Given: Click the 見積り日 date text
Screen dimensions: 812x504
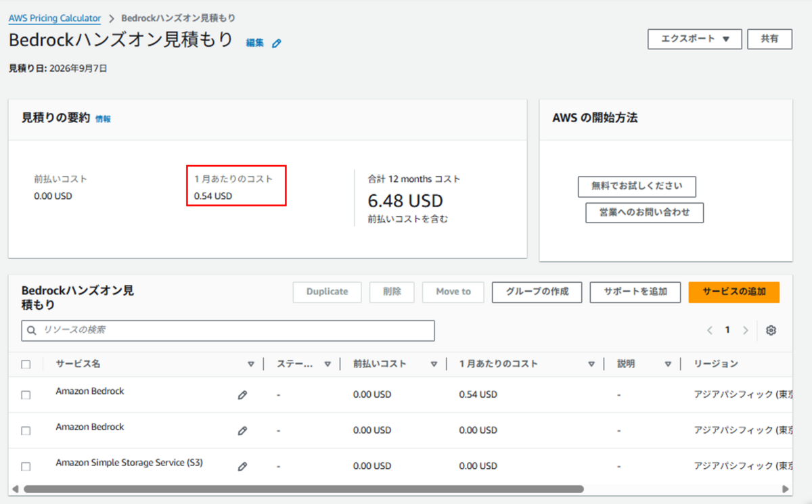Looking at the screenshot, I should click(58, 68).
